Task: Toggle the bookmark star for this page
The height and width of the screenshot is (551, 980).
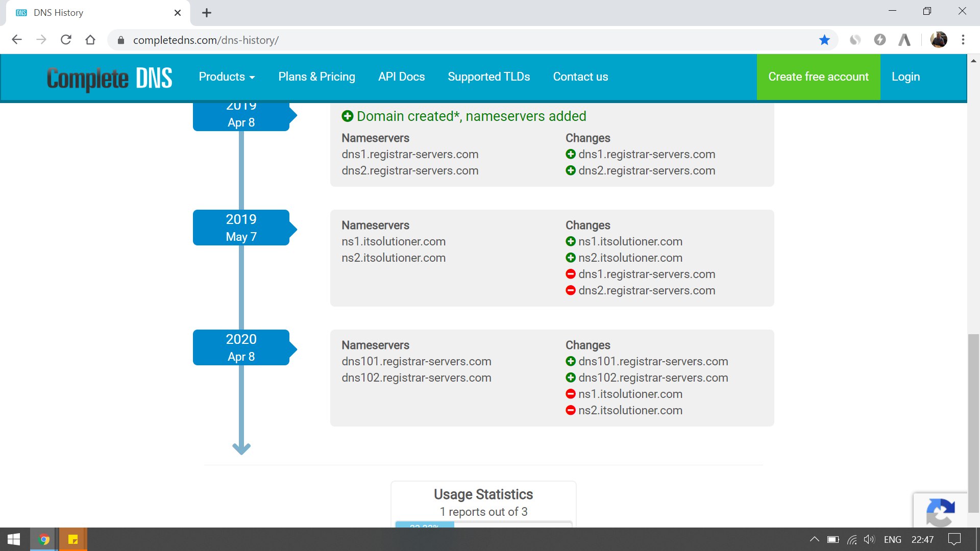Action: (824, 40)
